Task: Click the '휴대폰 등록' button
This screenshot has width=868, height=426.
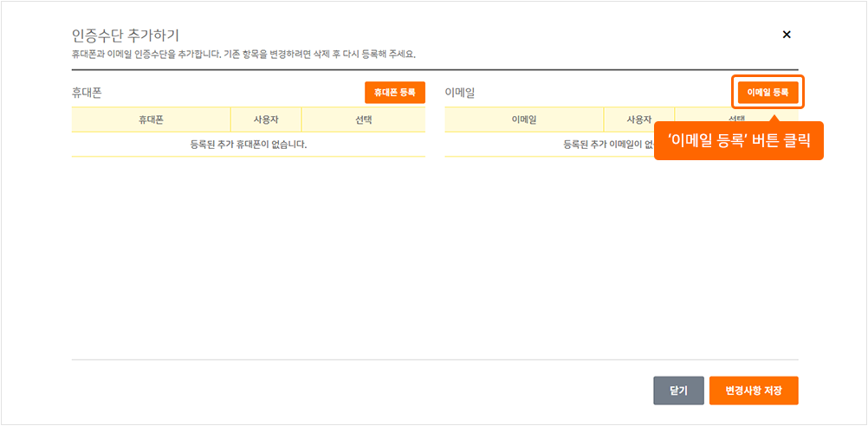Action: (395, 93)
